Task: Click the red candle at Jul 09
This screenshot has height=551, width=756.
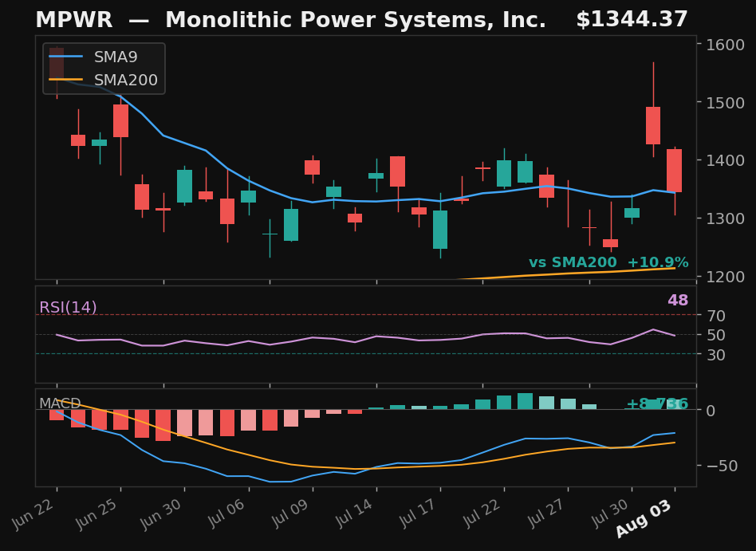Action: pos(313,167)
